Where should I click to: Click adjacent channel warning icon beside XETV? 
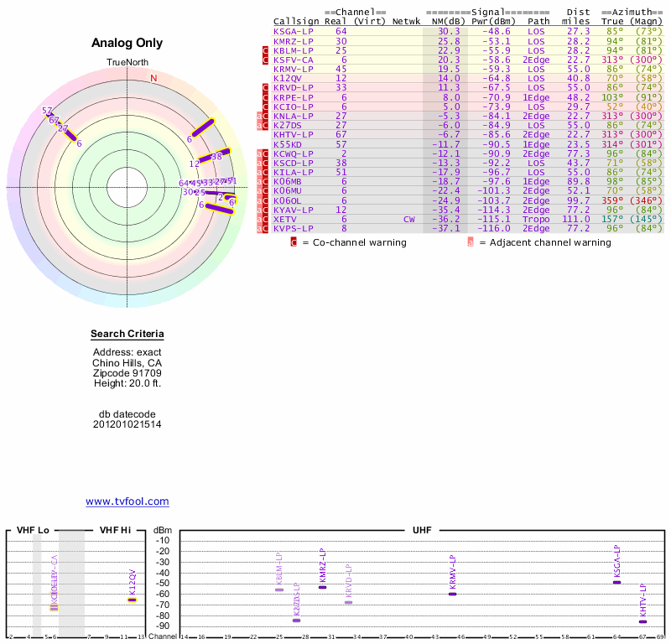[259, 219]
